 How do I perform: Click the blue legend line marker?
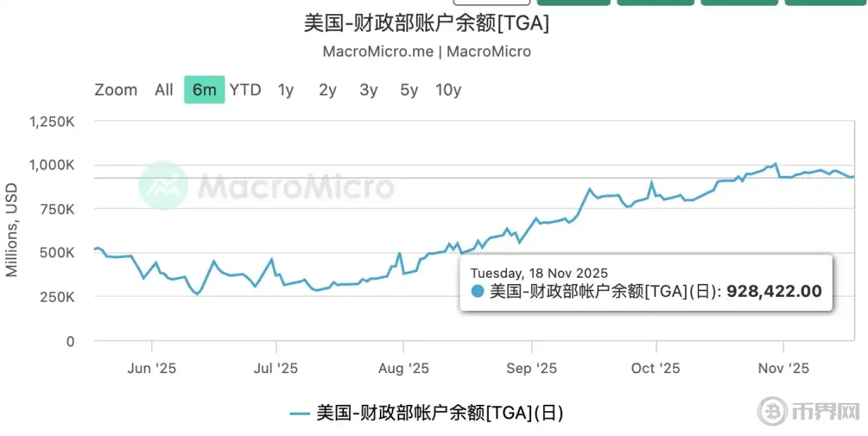click(300, 413)
